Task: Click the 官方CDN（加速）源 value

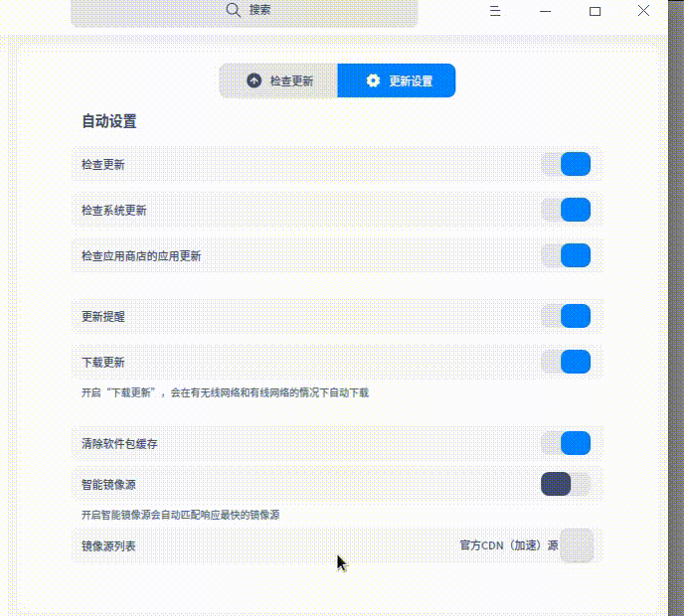Action: pos(509,545)
